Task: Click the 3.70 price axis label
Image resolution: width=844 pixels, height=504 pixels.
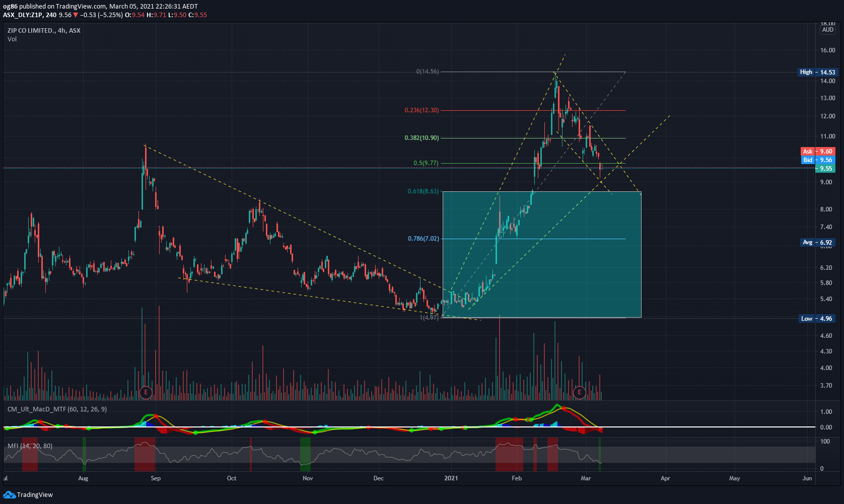Action: tap(826, 386)
